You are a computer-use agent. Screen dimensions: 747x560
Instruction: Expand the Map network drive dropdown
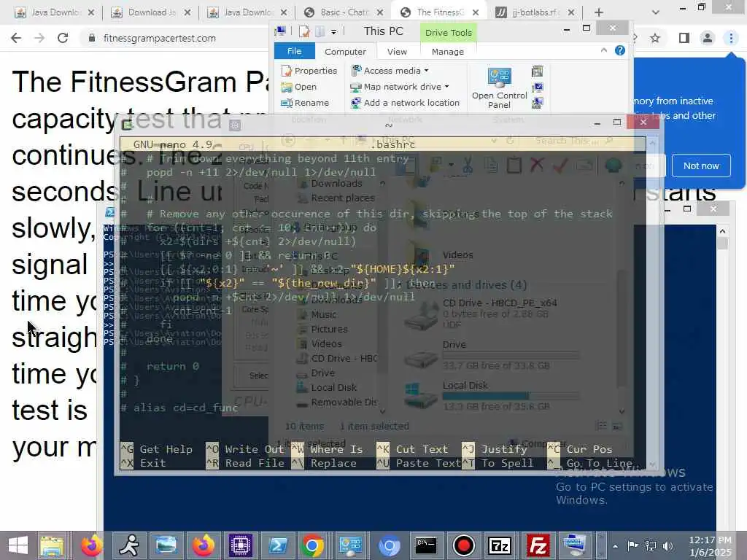(x=446, y=87)
